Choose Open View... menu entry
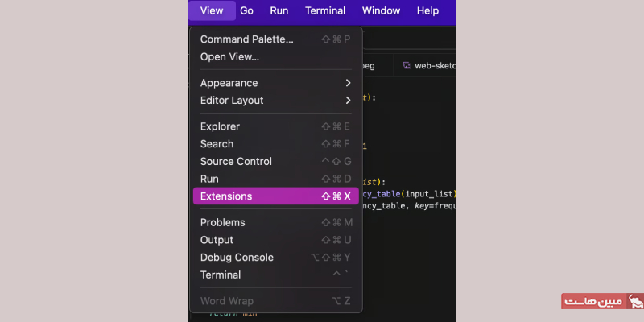This screenshot has height=322, width=644. [x=275, y=56]
